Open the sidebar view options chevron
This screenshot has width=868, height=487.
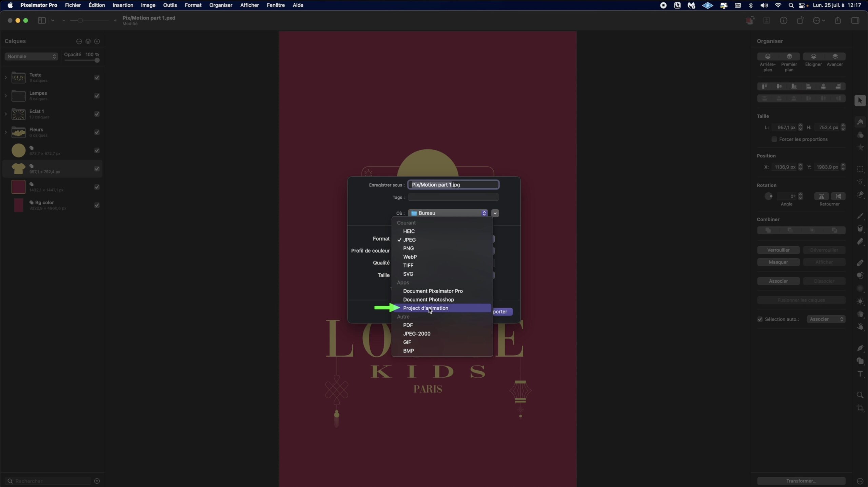53,20
